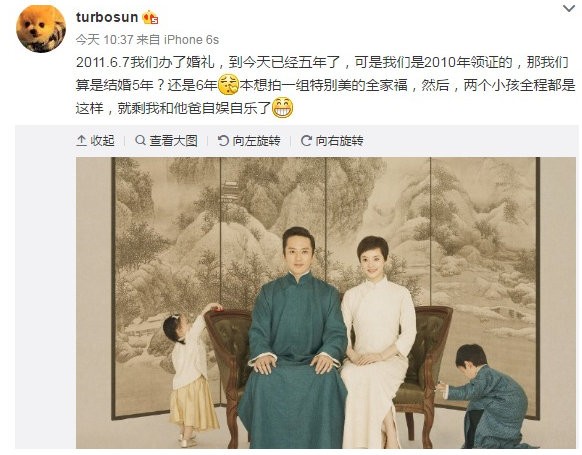Click the grinning emoji after 自娱自乐了
This screenshot has height=455, width=582.
pos(283,108)
